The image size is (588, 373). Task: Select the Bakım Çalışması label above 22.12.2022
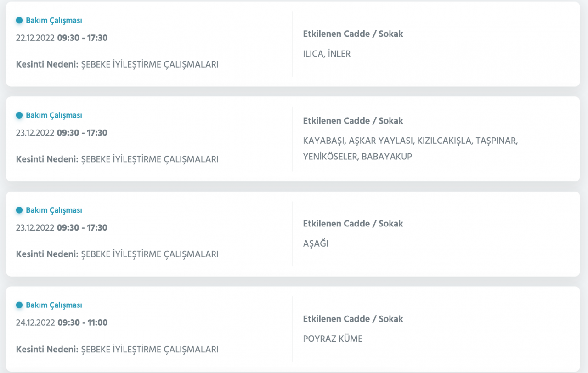(54, 20)
